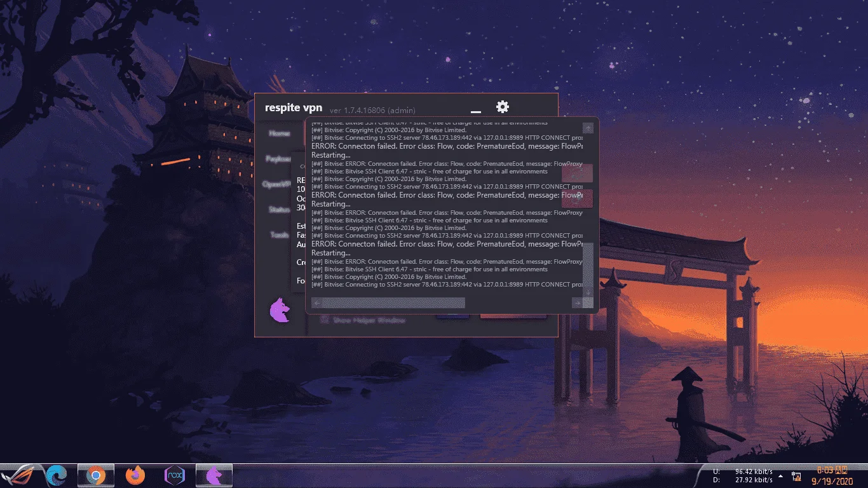Screen dimensions: 868x488
Task: Click the log's scroll-left arrow
Action: pos(316,303)
